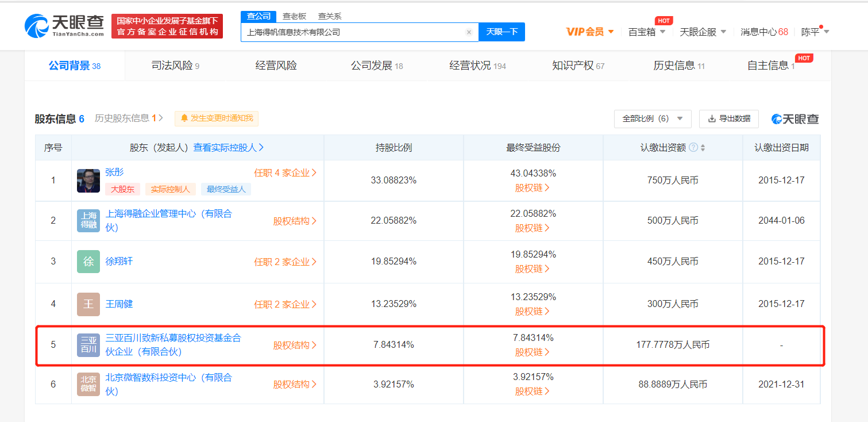The image size is (868, 422).
Task: Open the 全部比例 (6) dropdown filter
Action: [652, 119]
